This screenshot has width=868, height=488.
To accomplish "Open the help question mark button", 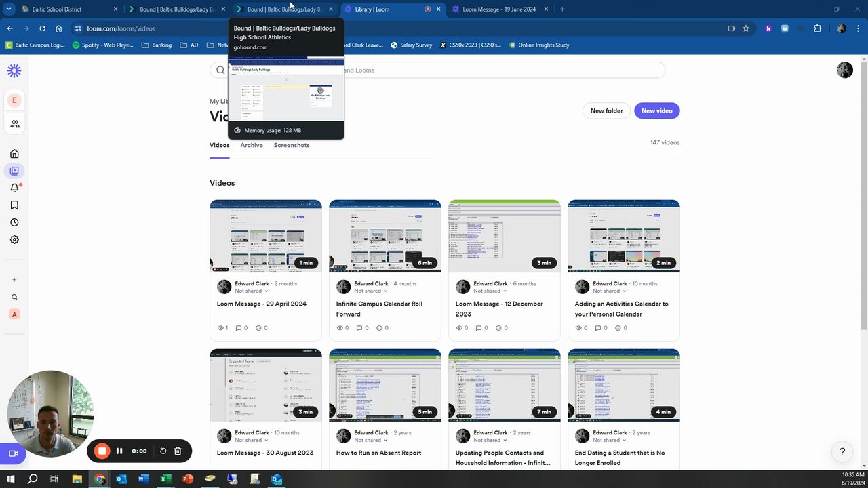I will click(x=842, y=451).
